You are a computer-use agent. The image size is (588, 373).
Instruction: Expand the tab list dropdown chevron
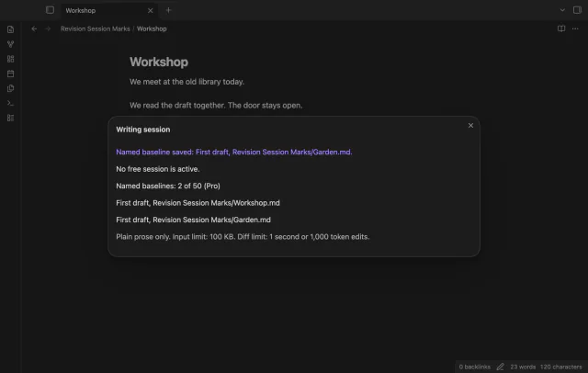tap(562, 10)
